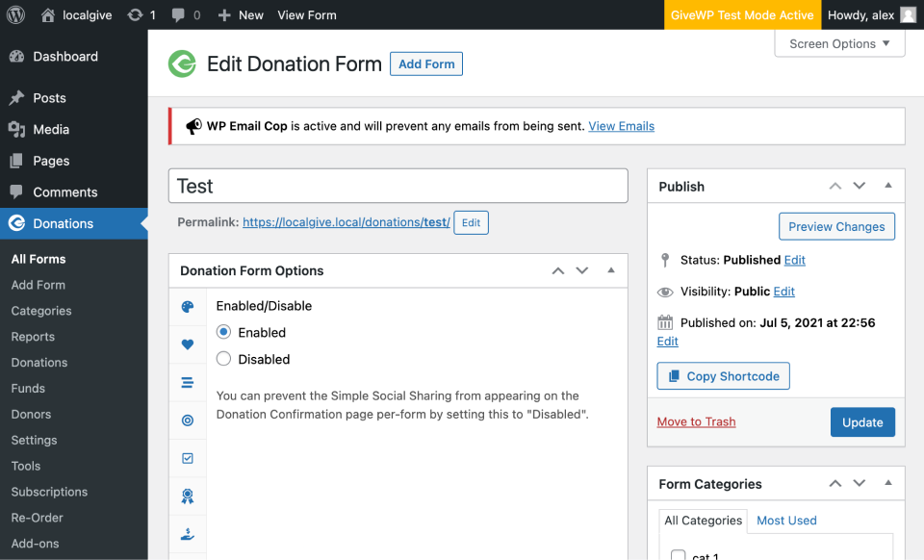Open the heart Donation Options tab
Image resolution: width=924 pixels, height=560 pixels.
[x=188, y=344]
